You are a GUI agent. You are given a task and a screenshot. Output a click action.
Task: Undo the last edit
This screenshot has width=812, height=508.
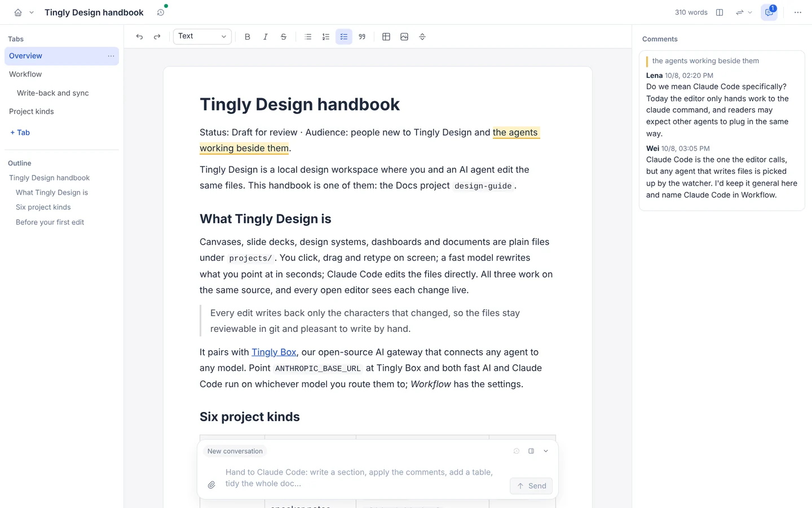(139, 37)
